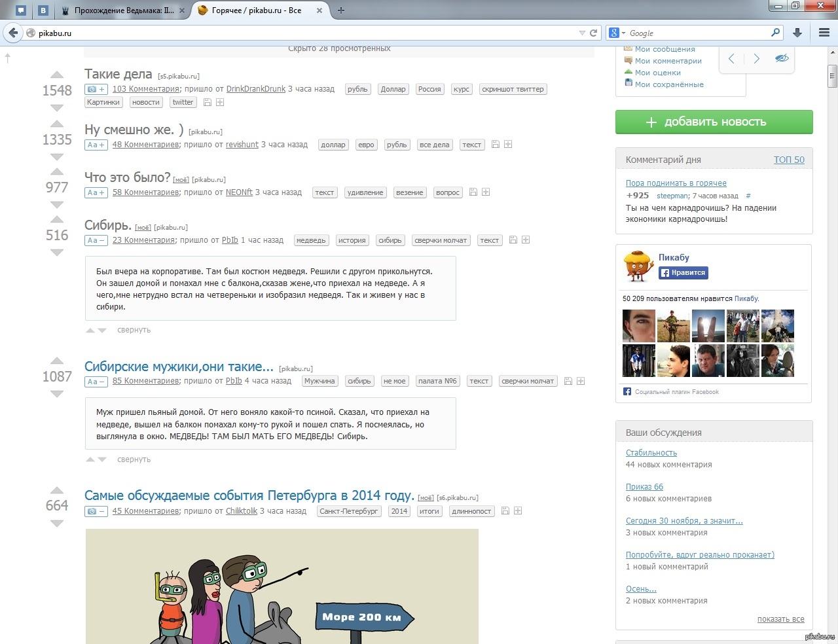Viewport: 838px width, 644px height.
Task: Click 'добавить новость' green button
Action: coord(714,122)
